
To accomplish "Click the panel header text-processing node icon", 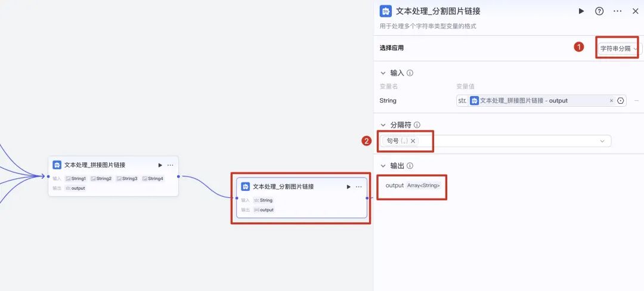I will tap(386, 11).
